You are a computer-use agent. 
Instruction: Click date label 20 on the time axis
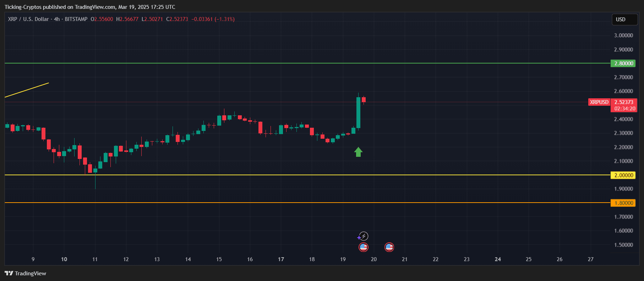click(x=374, y=259)
